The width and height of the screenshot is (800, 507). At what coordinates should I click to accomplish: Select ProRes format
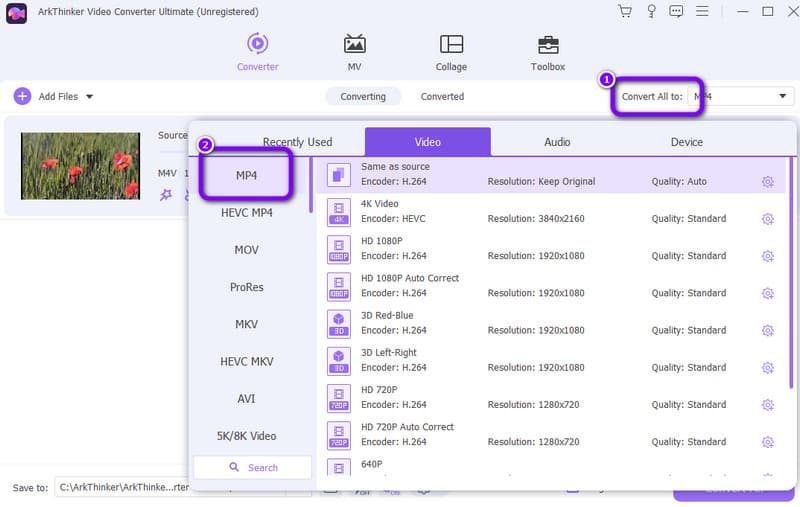coord(246,287)
